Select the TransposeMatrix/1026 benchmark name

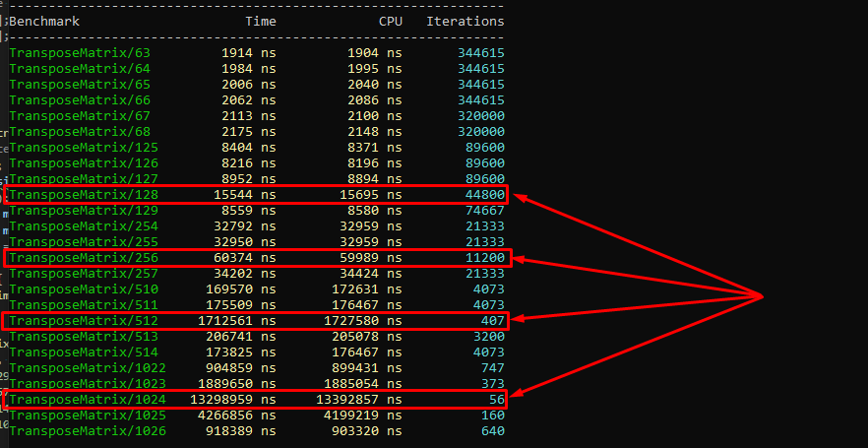click(x=88, y=431)
